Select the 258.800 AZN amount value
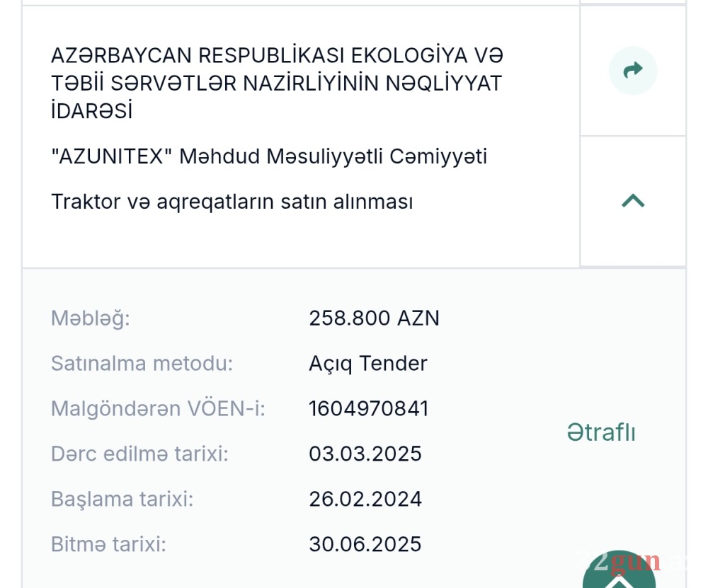 coord(374,318)
